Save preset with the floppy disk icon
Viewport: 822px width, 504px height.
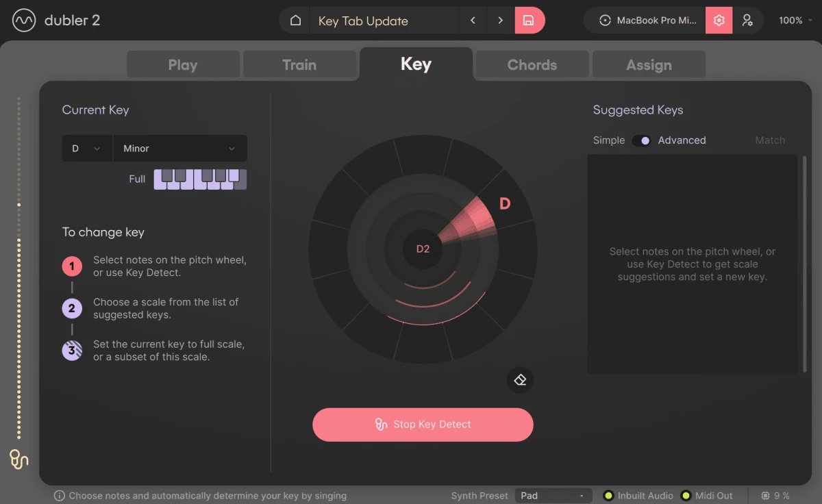(529, 21)
